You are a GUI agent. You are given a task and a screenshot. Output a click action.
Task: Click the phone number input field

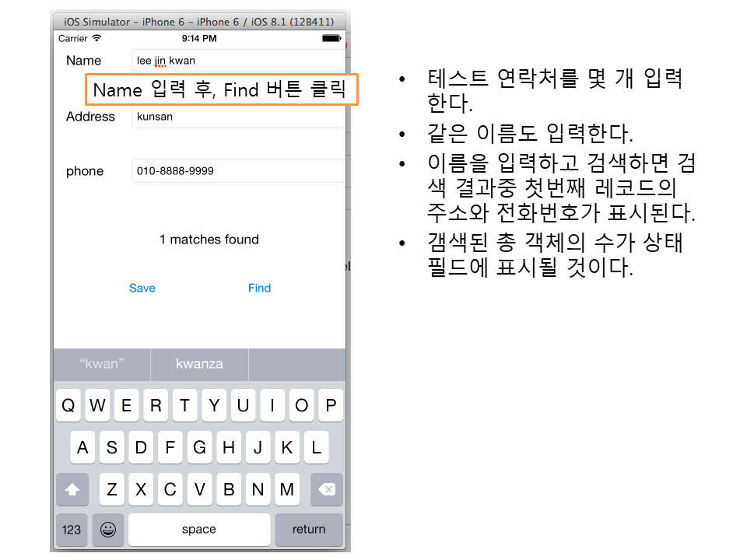click(x=237, y=171)
